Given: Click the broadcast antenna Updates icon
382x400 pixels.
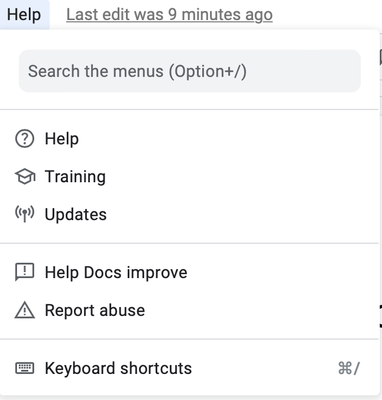Looking at the screenshot, I should (x=25, y=214).
